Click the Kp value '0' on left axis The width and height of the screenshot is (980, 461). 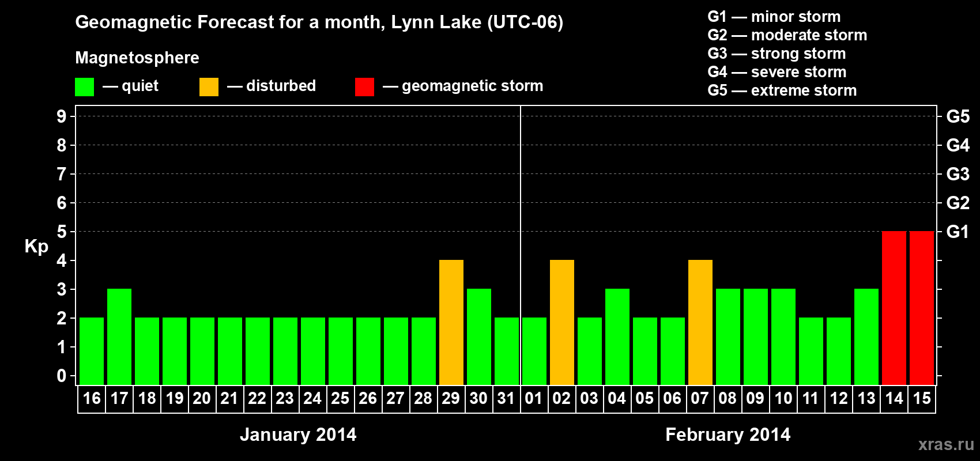pos(62,376)
